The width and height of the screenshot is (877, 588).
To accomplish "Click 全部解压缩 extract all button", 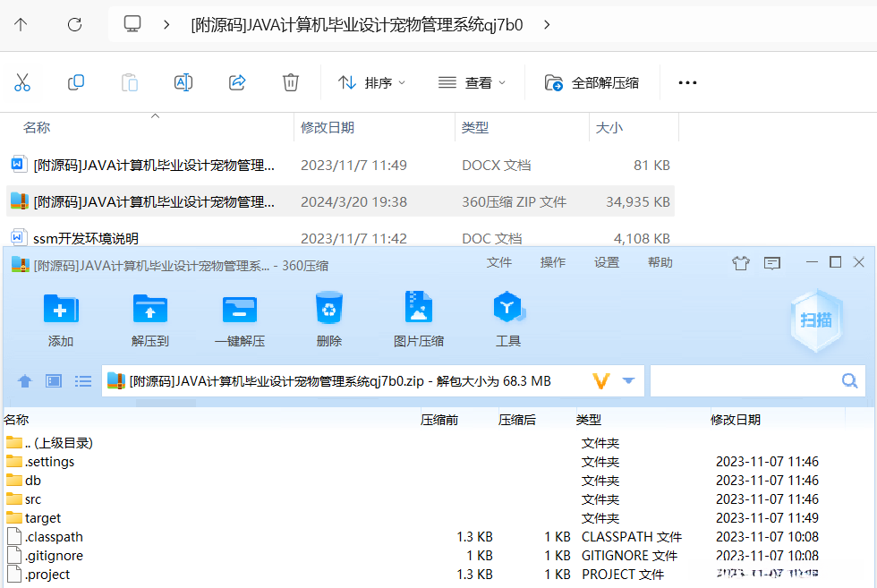I will pos(592,83).
